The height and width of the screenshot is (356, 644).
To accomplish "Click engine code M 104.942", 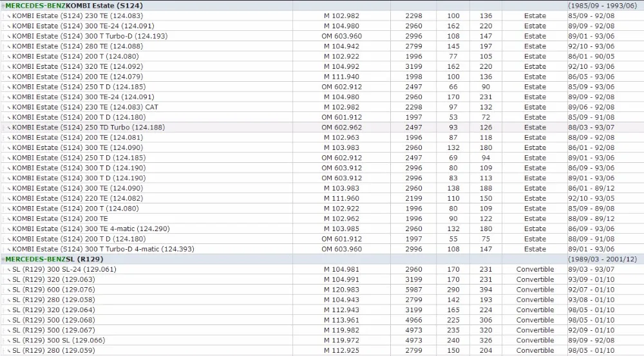I will [341, 46].
